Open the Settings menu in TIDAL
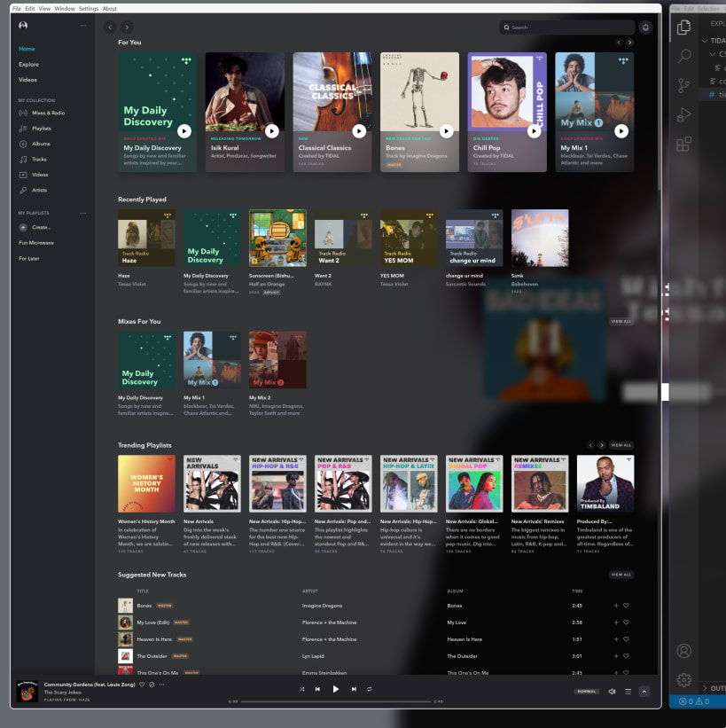The height and width of the screenshot is (728, 726). point(89,8)
